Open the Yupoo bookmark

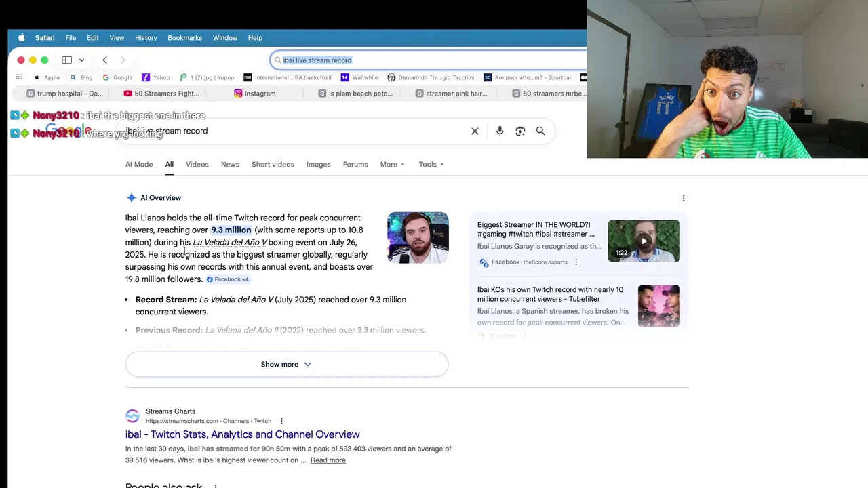(x=207, y=77)
